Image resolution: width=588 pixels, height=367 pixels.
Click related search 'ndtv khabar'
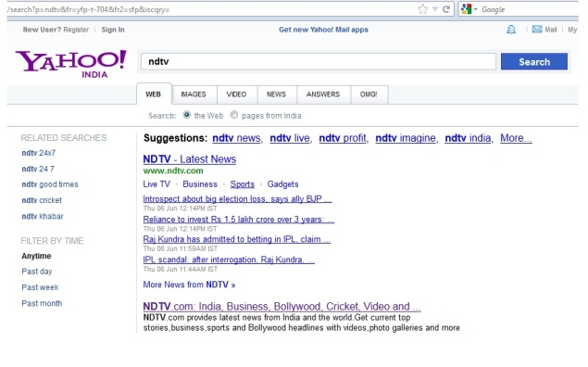[43, 217]
